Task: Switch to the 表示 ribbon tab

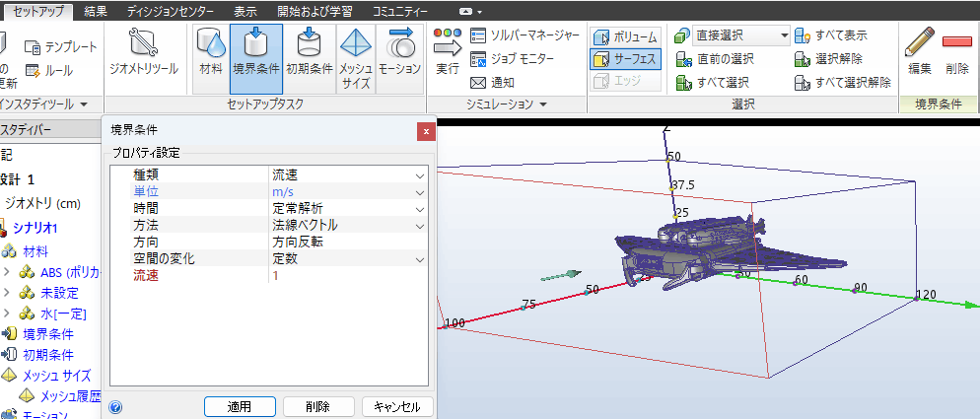Action: (x=245, y=11)
